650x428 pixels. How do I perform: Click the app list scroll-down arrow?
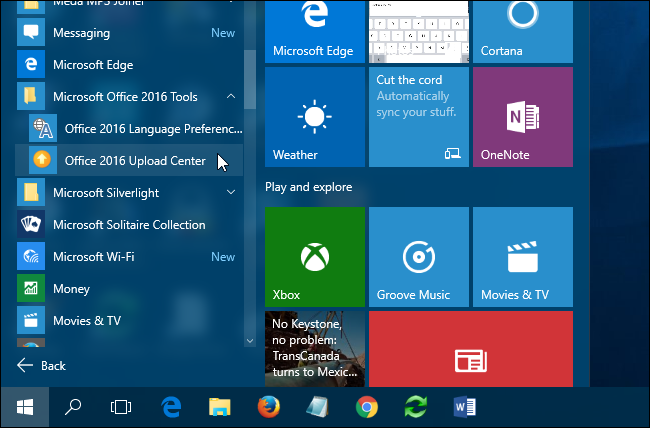tap(250, 341)
